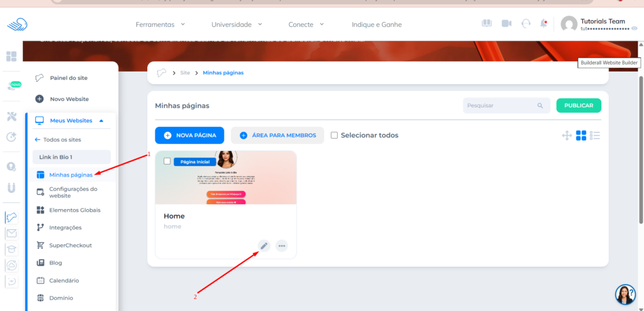644x311 pixels.
Task: Switch to list view layout icon
Action: tap(596, 135)
